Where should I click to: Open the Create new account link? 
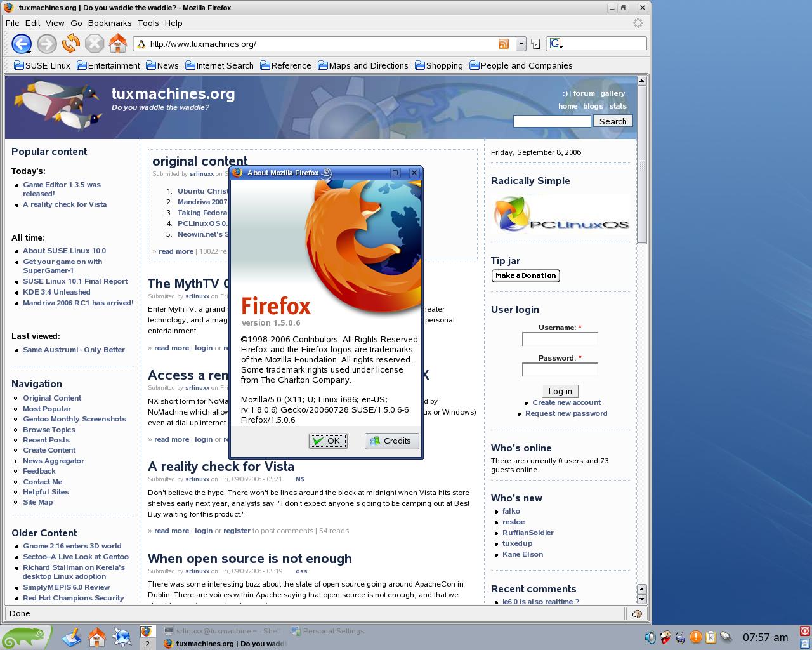[566, 402]
